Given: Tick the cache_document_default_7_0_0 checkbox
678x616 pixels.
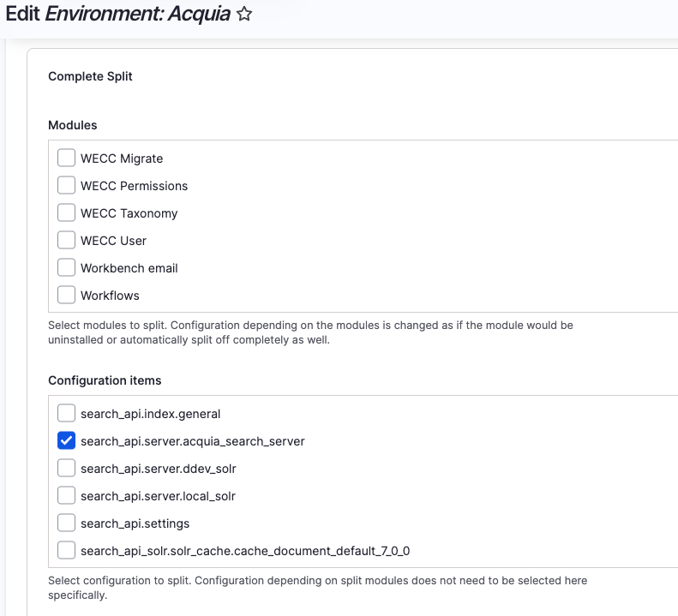Looking at the screenshot, I should pos(66,550).
